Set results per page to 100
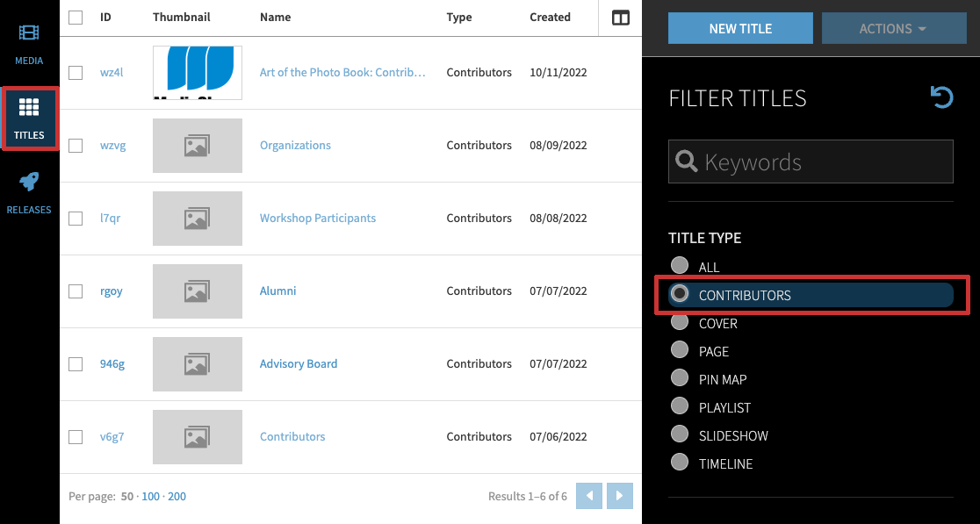 coord(151,497)
